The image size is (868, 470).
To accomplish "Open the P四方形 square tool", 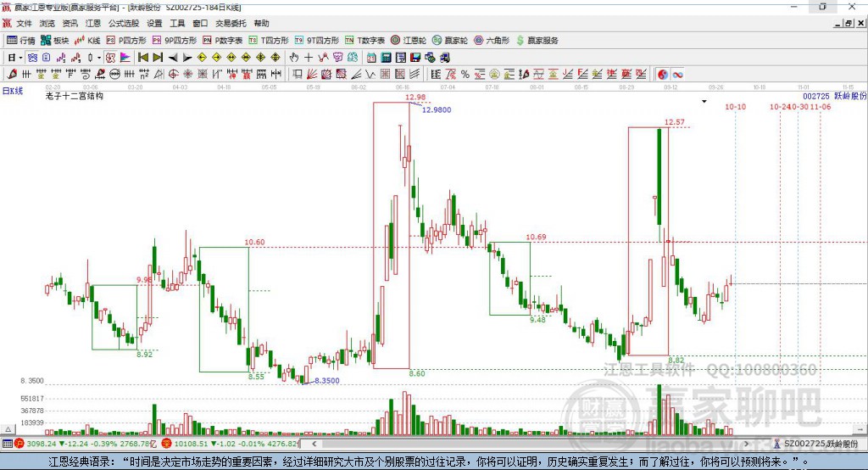I will (x=126, y=41).
